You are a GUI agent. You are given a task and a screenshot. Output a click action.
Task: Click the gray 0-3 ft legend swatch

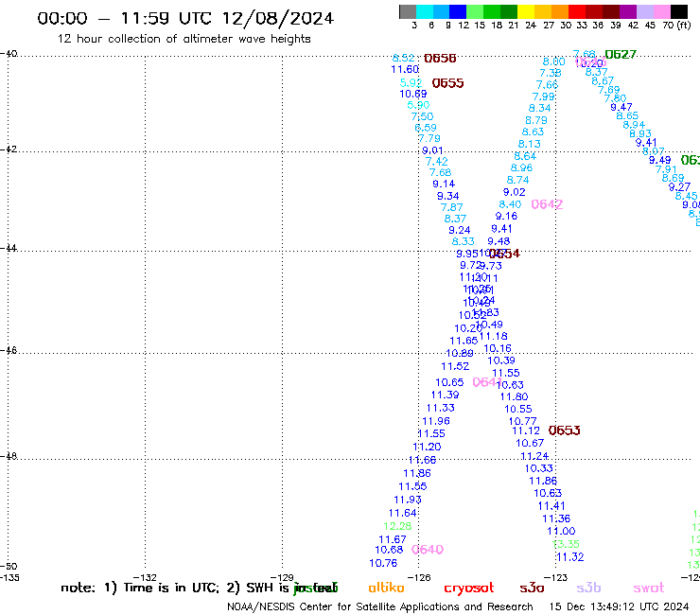click(x=408, y=11)
